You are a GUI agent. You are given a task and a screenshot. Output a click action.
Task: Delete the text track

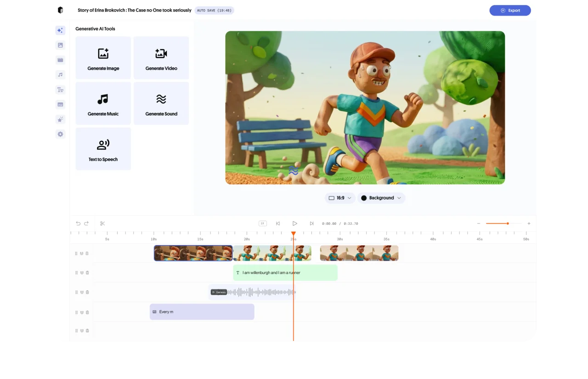click(x=87, y=273)
